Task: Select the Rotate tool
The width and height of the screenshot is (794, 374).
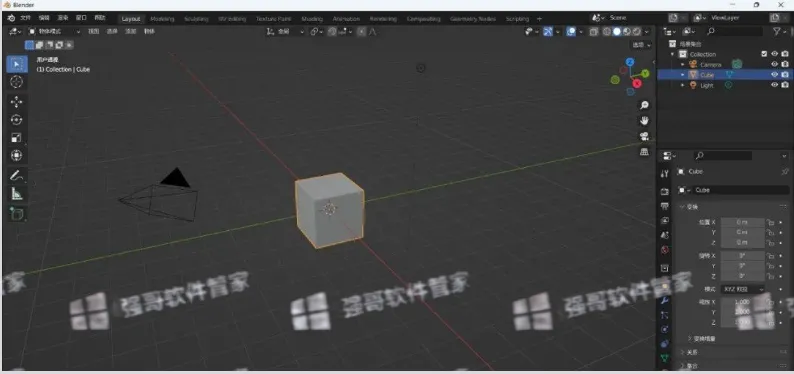Action: pos(17,120)
